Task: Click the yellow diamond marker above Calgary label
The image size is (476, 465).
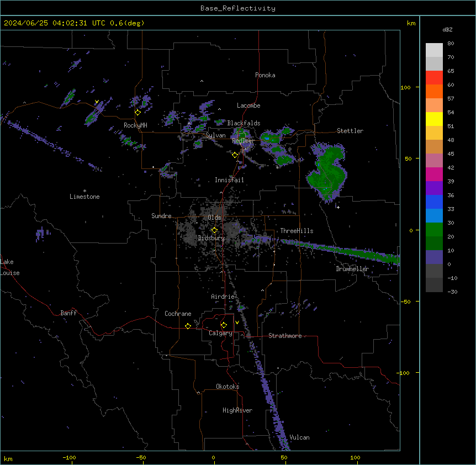Action: [224, 325]
